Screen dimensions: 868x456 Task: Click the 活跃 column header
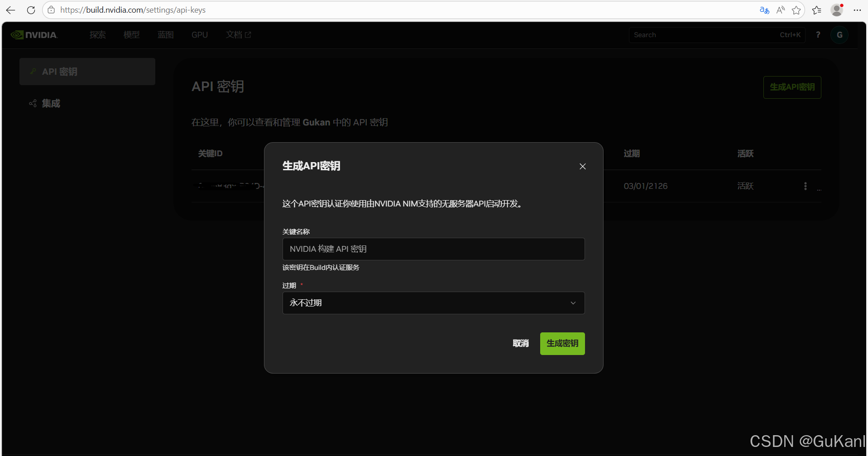tap(745, 154)
